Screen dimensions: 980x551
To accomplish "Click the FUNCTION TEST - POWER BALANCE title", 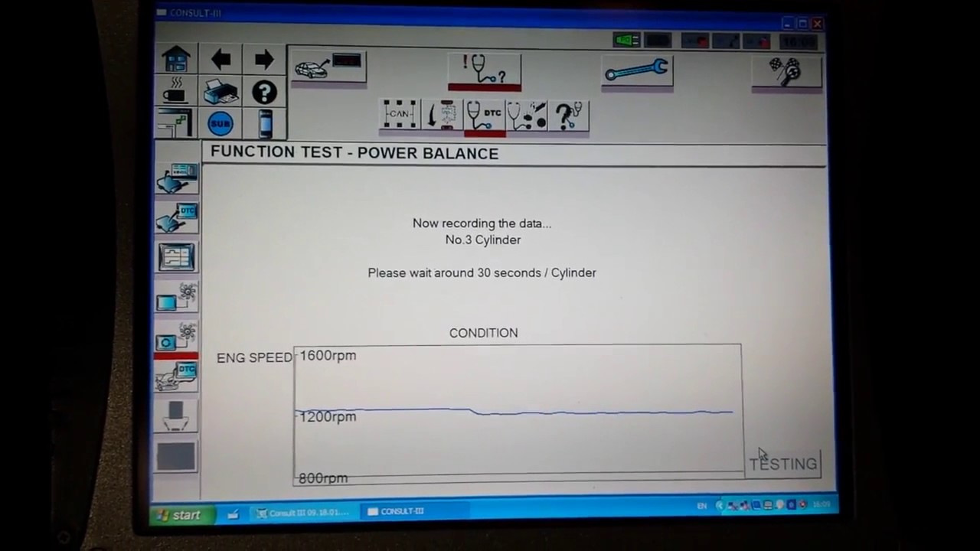I will pos(354,152).
